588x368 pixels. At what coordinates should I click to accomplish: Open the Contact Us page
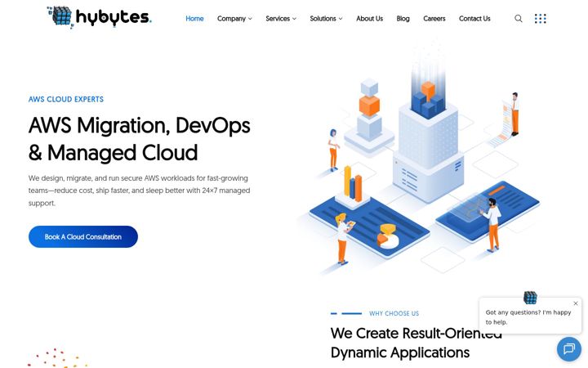[x=474, y=18]
